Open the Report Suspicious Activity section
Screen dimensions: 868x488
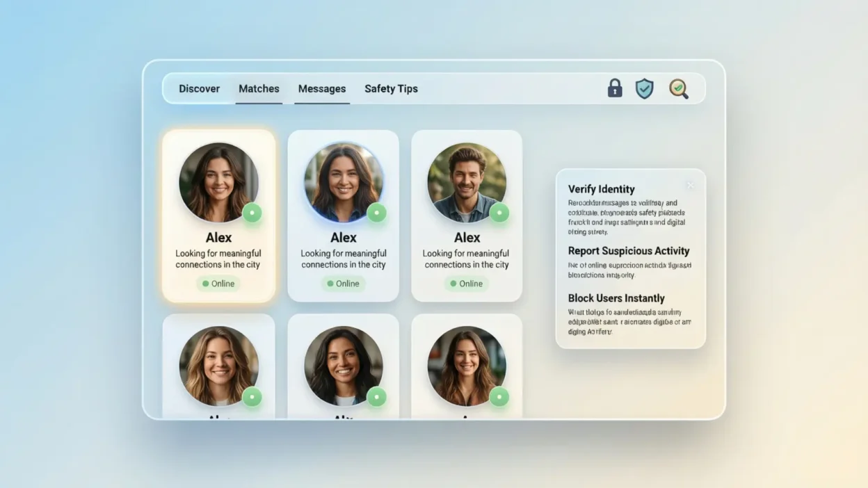[x=629, y=251]
